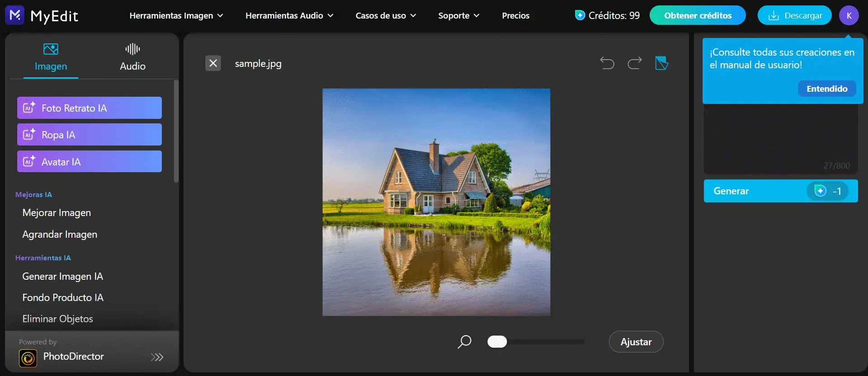This screenshot has width=868, height=376.
Task: Click the PhotoDirector app icon
Action: coord(28,358)
